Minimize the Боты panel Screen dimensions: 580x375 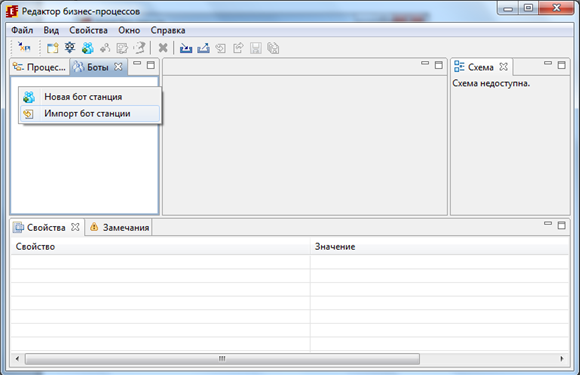point(137,64)
